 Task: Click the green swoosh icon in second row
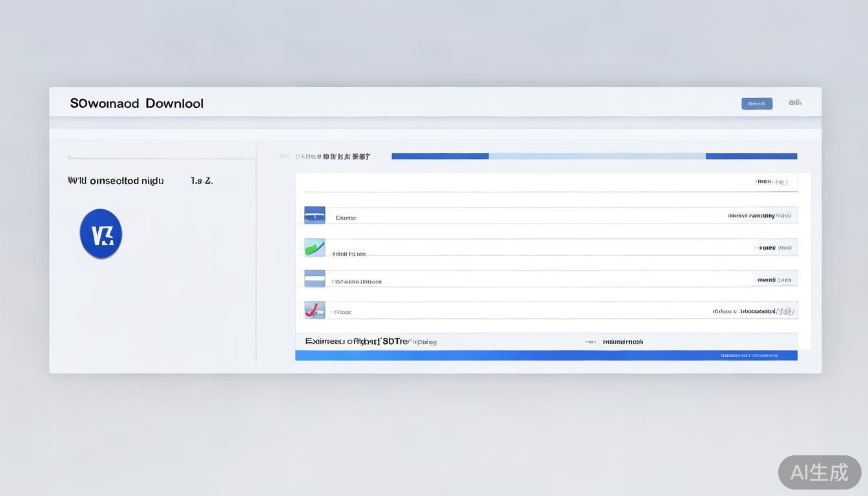(315, 247)
